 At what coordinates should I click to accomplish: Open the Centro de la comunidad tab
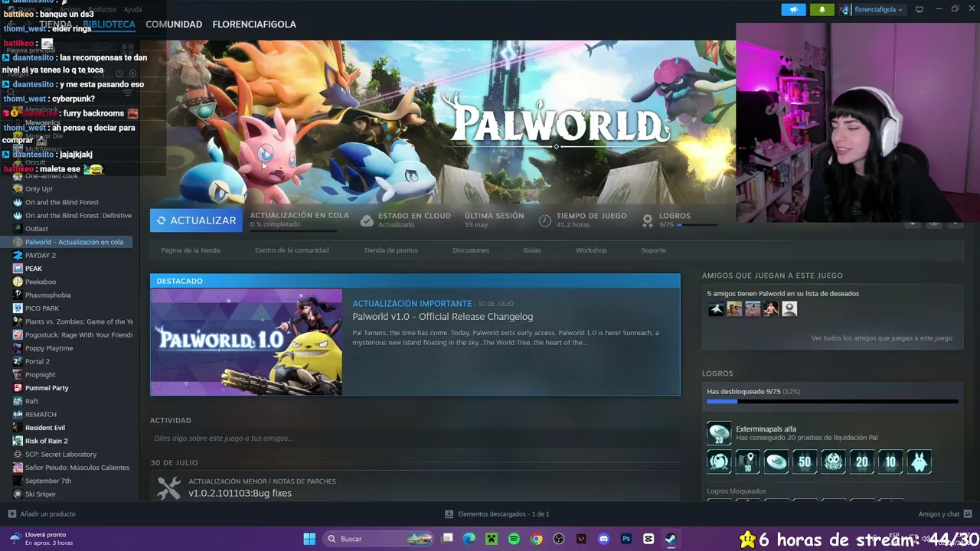point(292,250)
